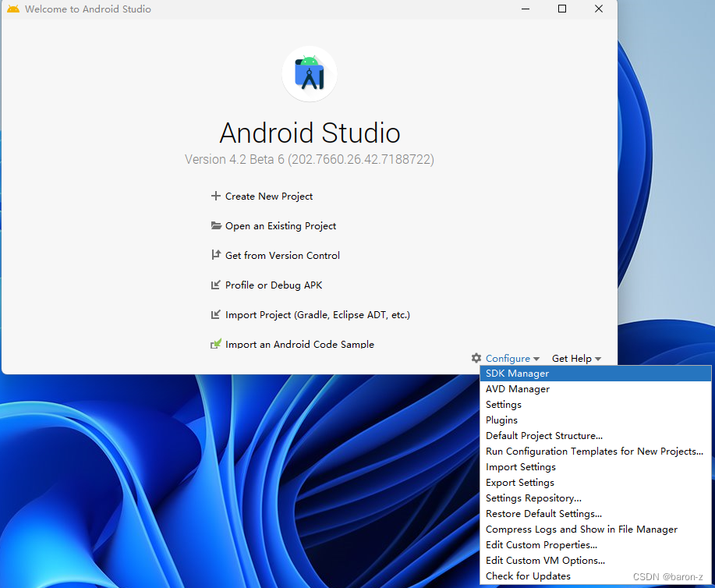Open Settings Repository… entry
715x588 pixels.
click(596, 498)
